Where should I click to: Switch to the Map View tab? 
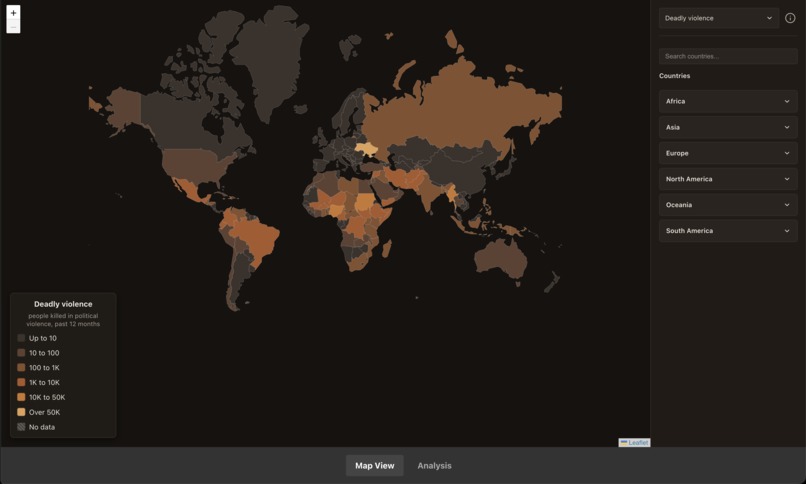click(x=374, y=466)
